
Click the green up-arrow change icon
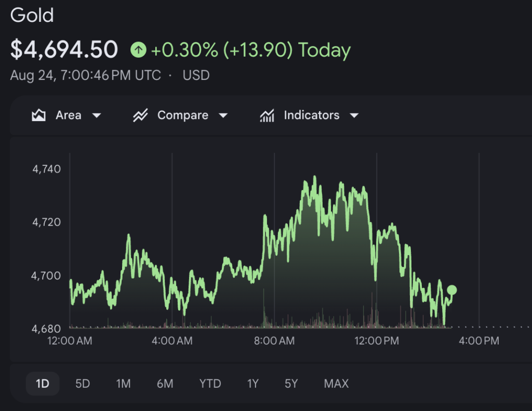pyautogui.click(x=138, y=50)
